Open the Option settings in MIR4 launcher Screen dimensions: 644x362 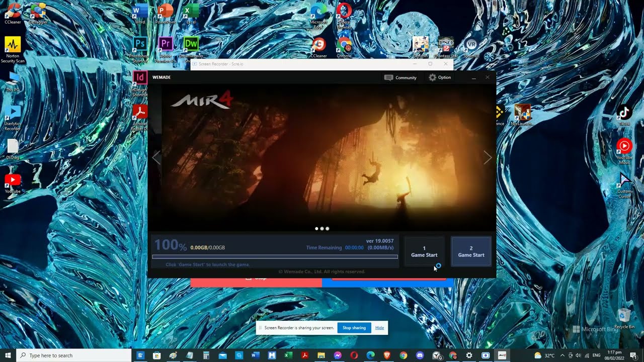pos(440,77)
